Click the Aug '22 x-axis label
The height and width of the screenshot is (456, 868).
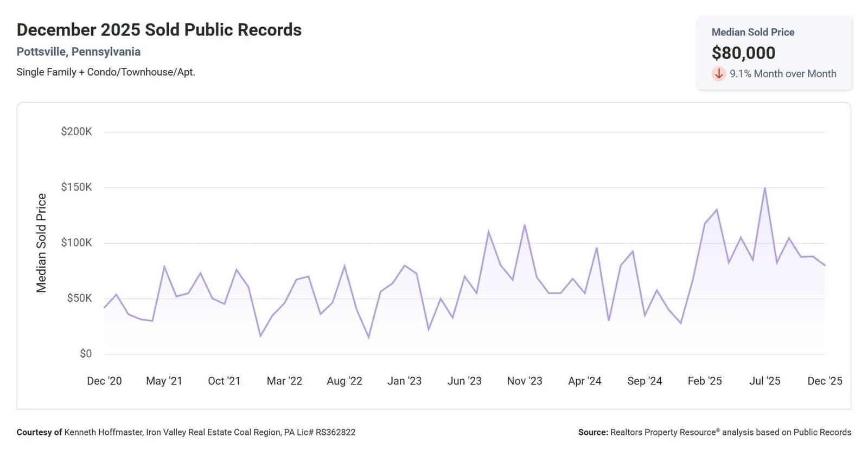pos(344,381)
